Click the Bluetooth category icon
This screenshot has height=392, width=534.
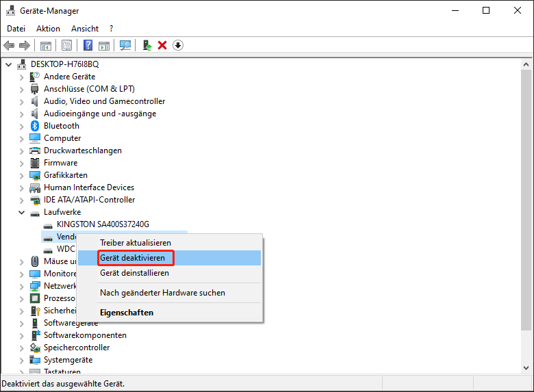35,126
